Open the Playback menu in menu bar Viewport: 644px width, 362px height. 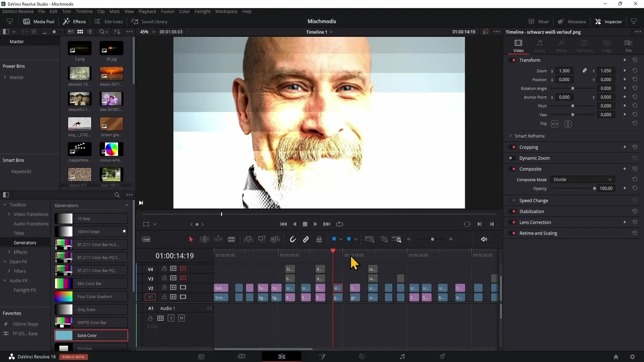point(147,11)
